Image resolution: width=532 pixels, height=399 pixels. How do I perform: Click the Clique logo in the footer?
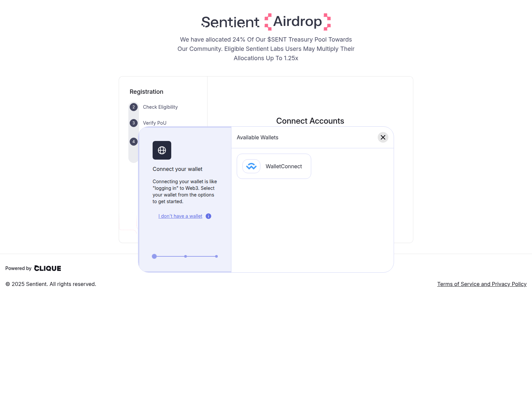coord(48,268)
